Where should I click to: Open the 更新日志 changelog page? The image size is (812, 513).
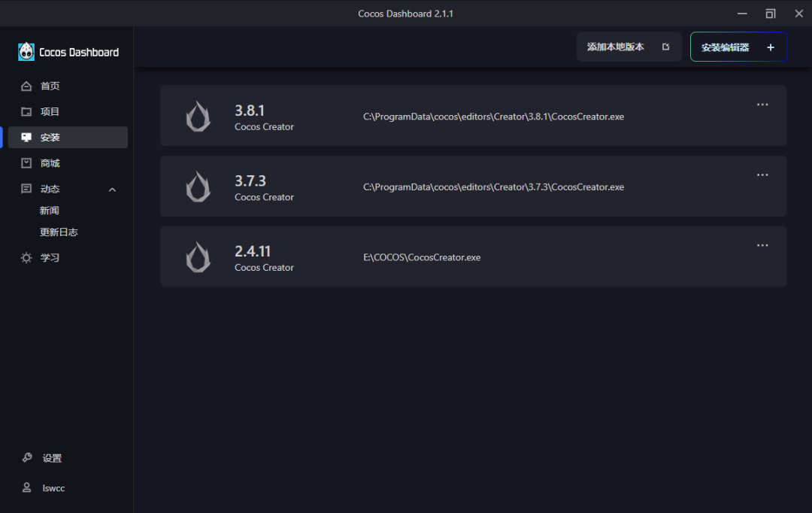tap(59, 232)
